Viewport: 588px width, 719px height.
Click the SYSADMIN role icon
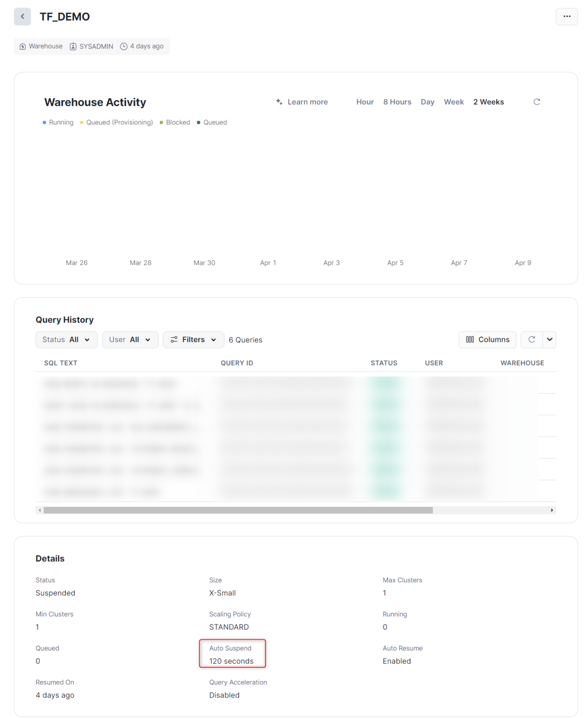73,46
